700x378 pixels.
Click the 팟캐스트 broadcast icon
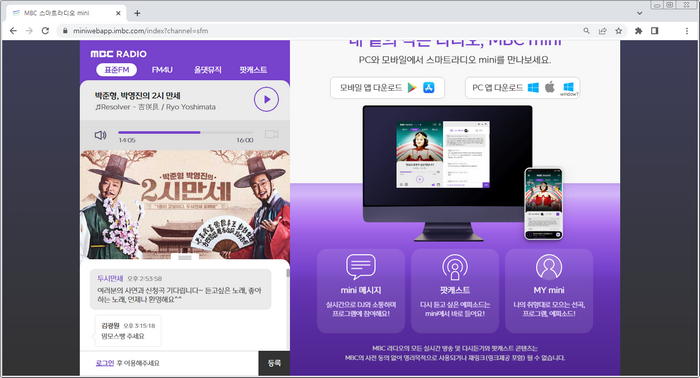click(x=454, y=267)
